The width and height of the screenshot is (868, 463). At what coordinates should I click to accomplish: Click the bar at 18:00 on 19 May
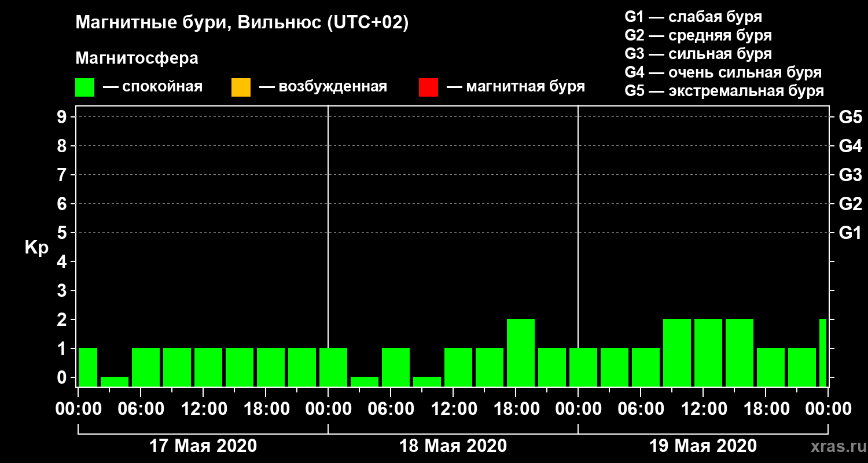point(771,367)
